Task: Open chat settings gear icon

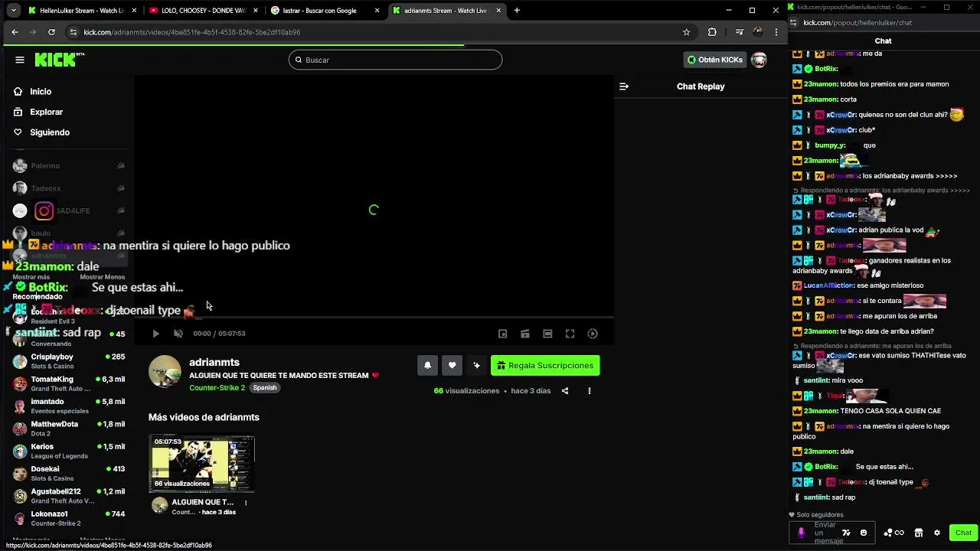Action: (937, 533)
